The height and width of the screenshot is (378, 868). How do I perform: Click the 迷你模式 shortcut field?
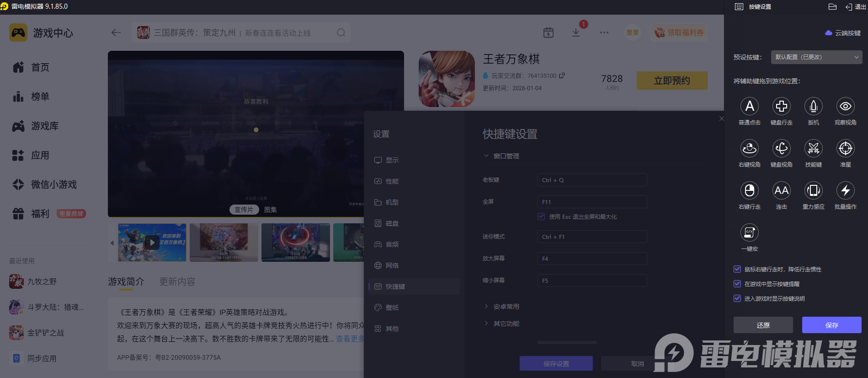tap(592, 237)
